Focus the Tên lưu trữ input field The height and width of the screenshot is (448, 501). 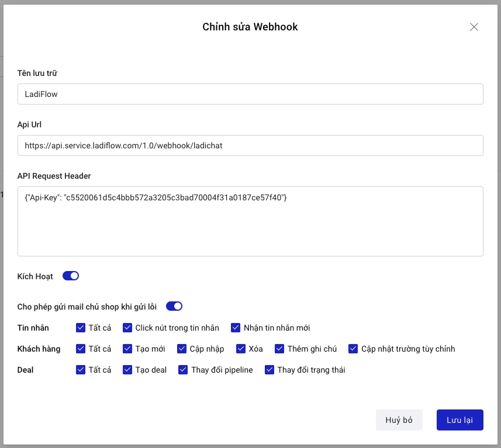coord(250,94)
